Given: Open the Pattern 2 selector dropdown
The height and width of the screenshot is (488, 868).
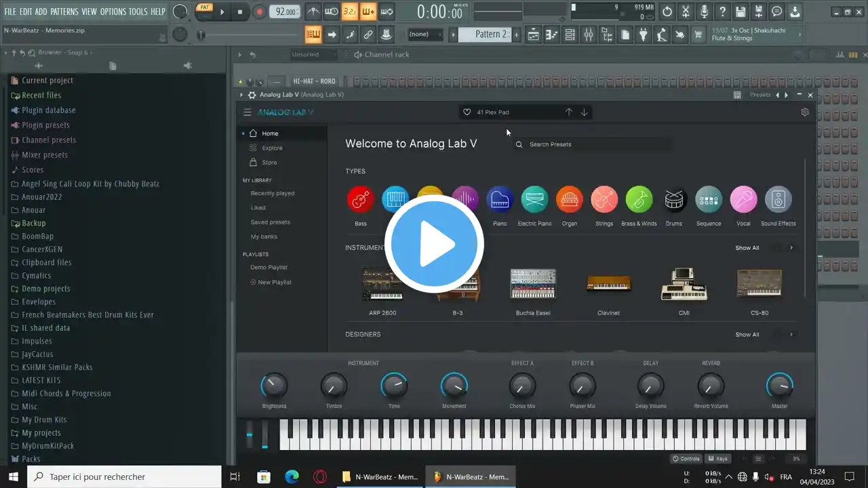Looking at the screenshot, I should 484,35.
